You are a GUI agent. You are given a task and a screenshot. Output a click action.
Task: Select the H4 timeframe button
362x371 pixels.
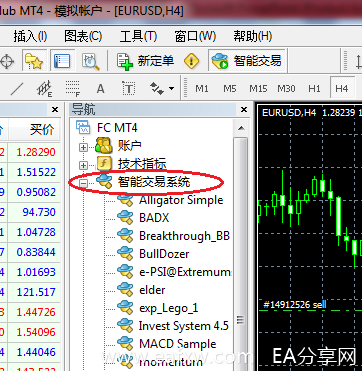(342, 89)
